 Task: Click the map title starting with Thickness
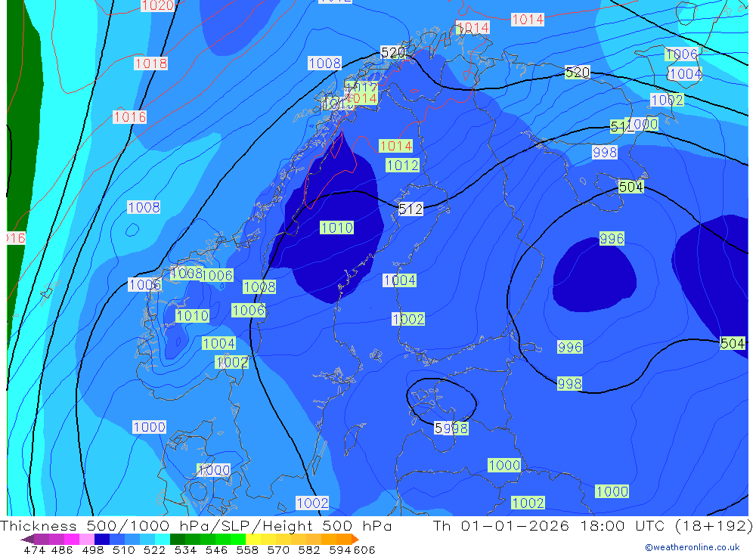196,526
